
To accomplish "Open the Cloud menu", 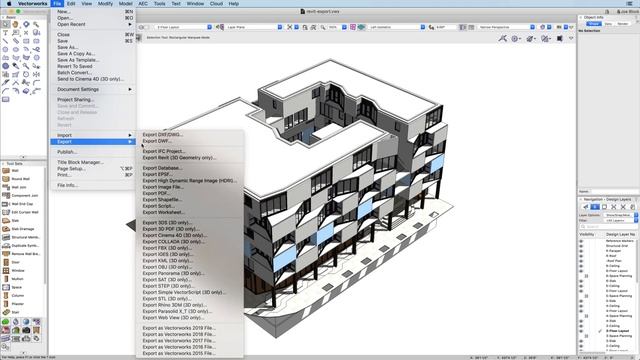I will click(216, 4).
